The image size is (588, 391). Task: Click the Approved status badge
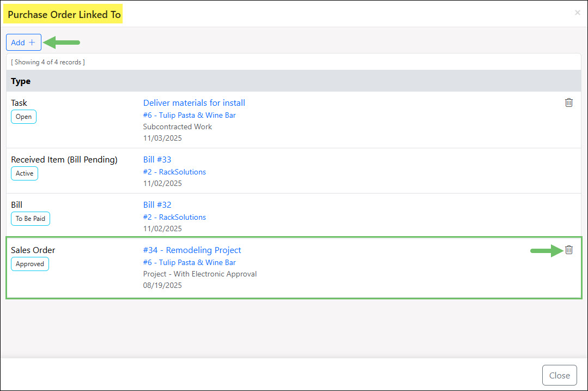click(x=29, y=263)
